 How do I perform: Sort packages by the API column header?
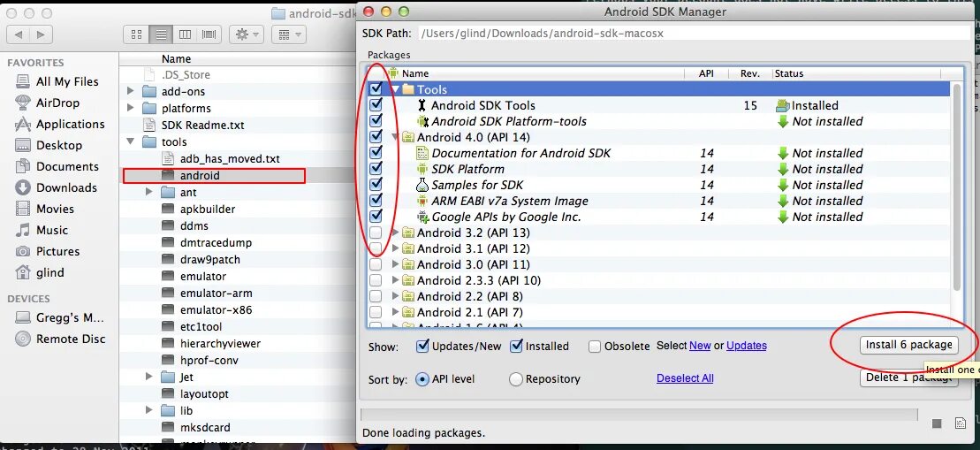pyautogui.click(x=706, y=73)
